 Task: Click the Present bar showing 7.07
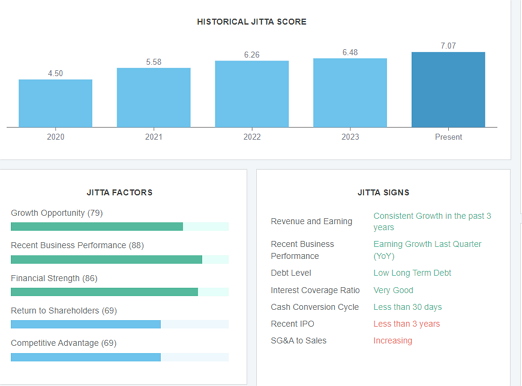click(448, 90)
